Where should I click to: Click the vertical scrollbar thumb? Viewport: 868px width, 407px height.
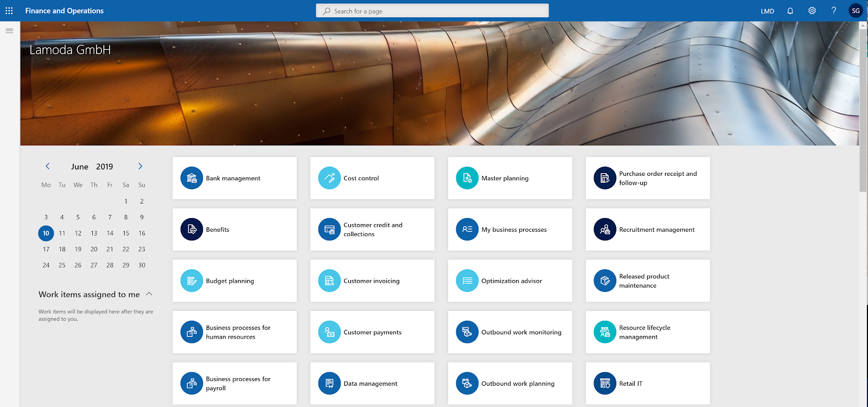(863, 110)
